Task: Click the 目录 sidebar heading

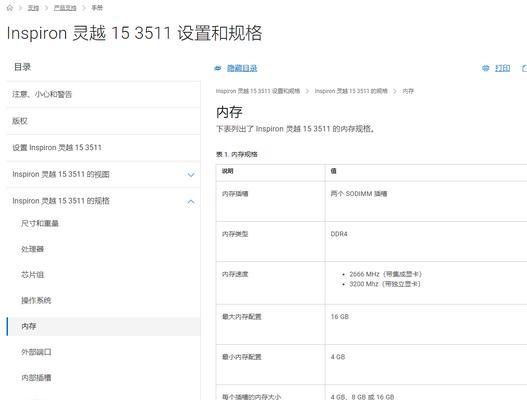Action: (23, 67)
